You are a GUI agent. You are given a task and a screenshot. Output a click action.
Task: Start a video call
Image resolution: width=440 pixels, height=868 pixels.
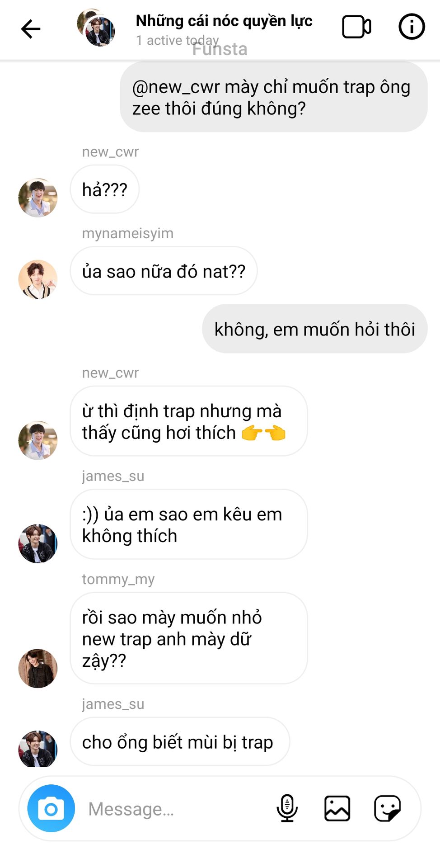[356, 27]
